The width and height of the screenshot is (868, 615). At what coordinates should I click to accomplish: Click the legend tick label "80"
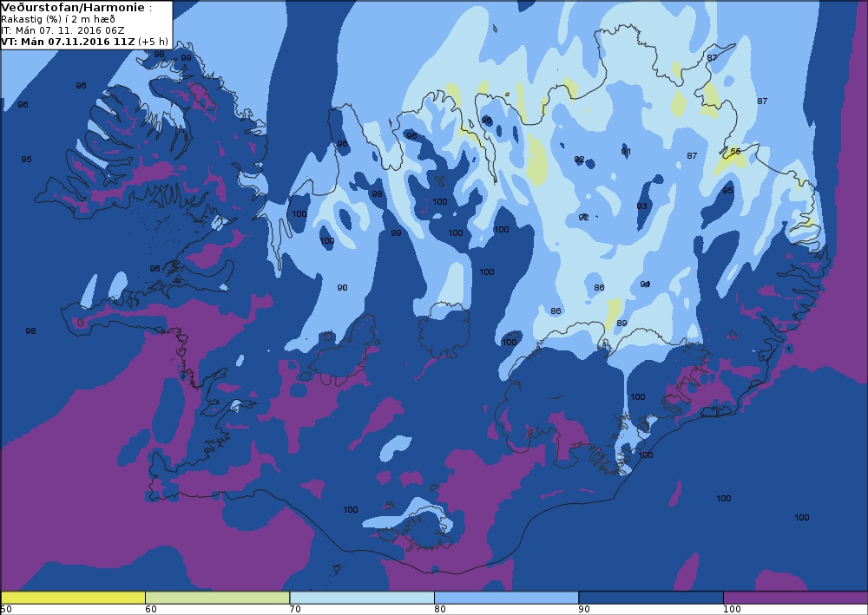(439, 610)
